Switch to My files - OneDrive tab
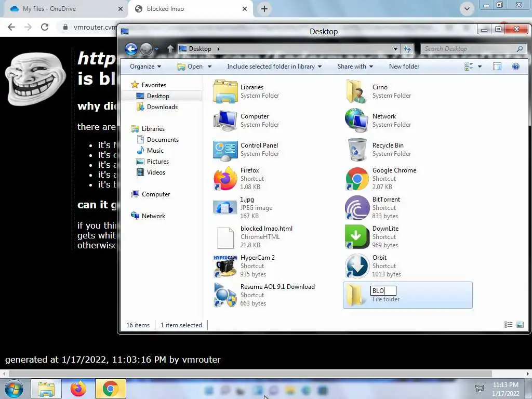This screenshot has height=399, width=532. (x=66, y=9)
